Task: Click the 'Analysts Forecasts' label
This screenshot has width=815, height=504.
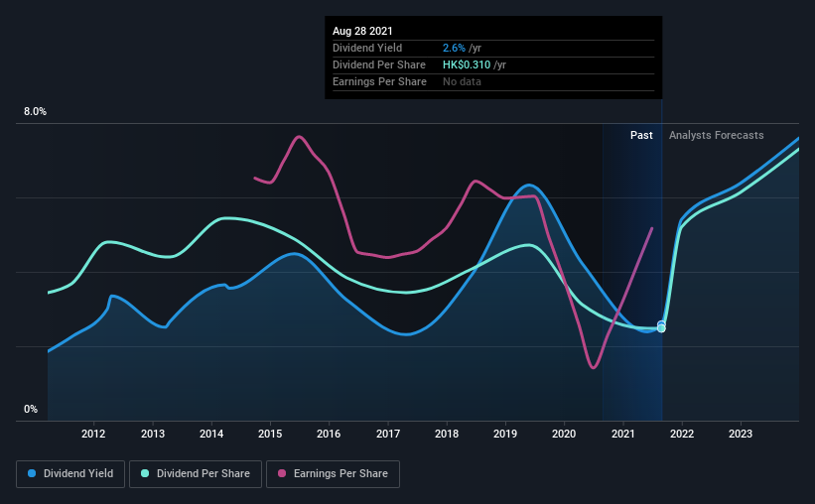Action: (x=717, y=135)
